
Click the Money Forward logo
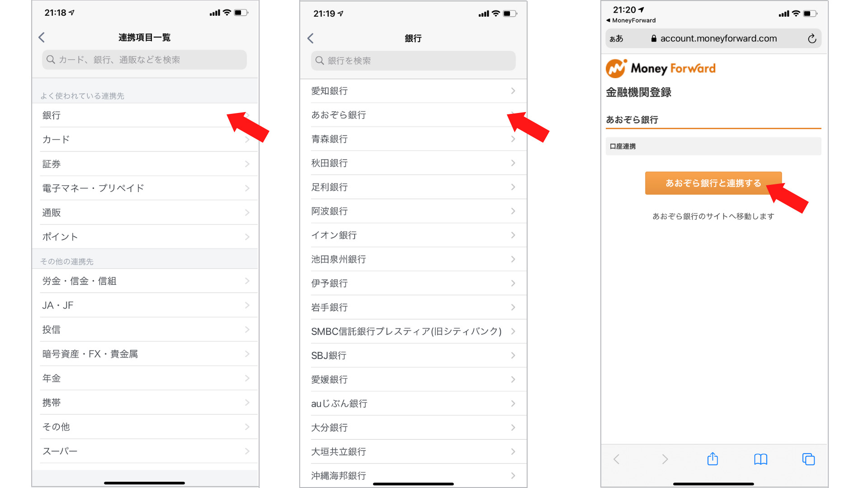(x=660, y=68)
